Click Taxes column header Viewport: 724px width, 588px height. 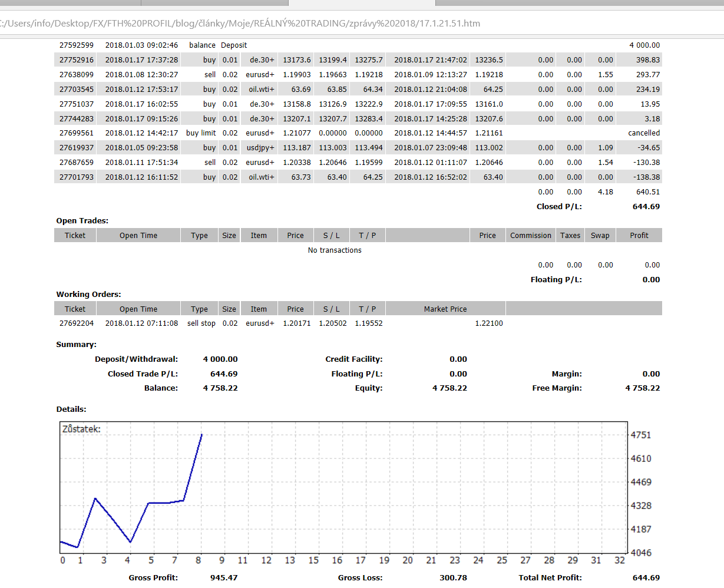click(570, 236)
